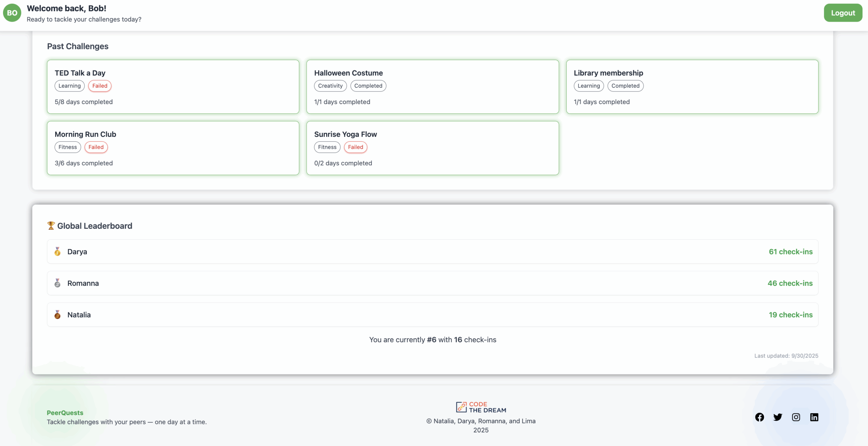Select the Morning Run Club card
The image size is (868, 446).
[173, 148]
